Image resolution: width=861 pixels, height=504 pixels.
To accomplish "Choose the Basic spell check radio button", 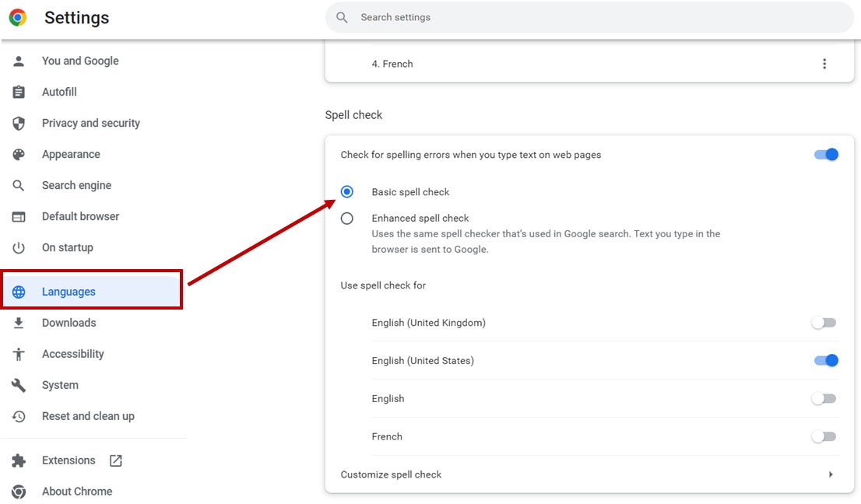I will click(x=347, y=192).
